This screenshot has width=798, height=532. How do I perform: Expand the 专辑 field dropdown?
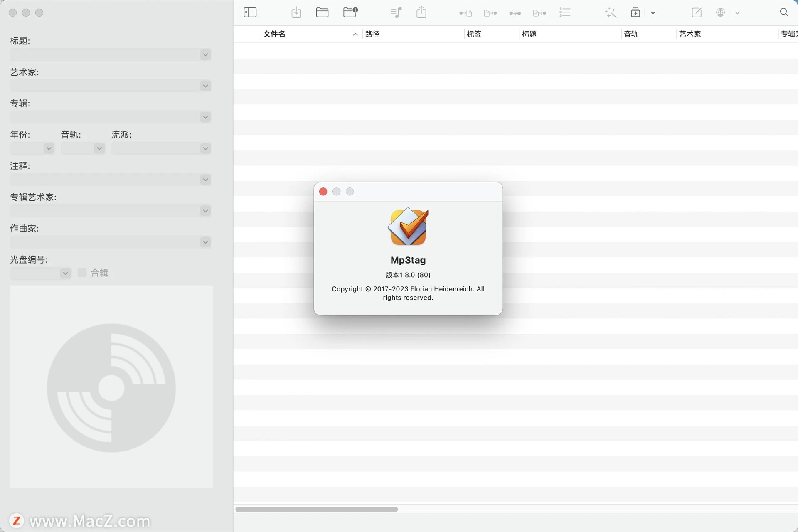(205, 117)
